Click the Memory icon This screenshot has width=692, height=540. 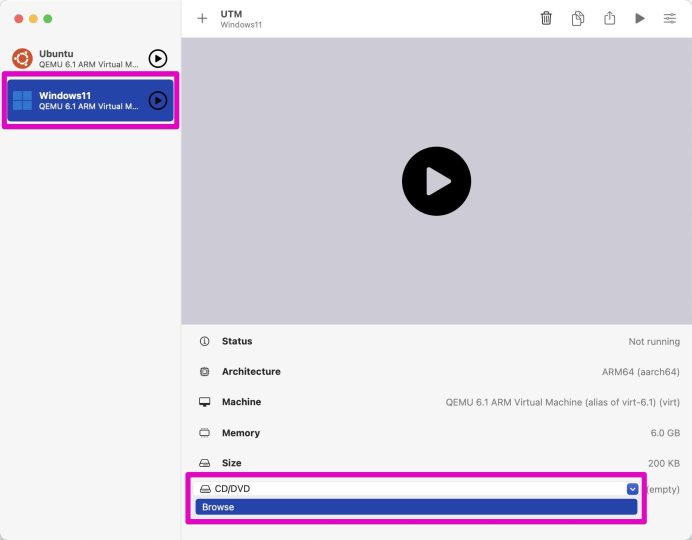click(x=204, y=433)
